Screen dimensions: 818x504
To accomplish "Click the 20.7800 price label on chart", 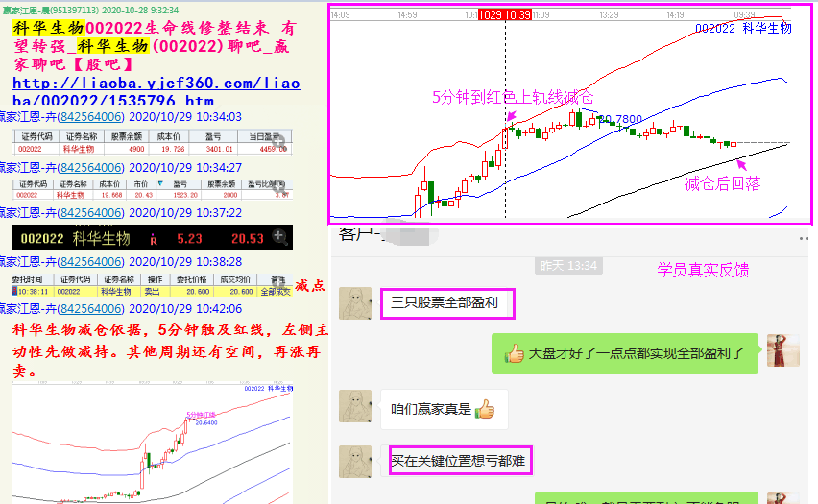I will (619, 119).
